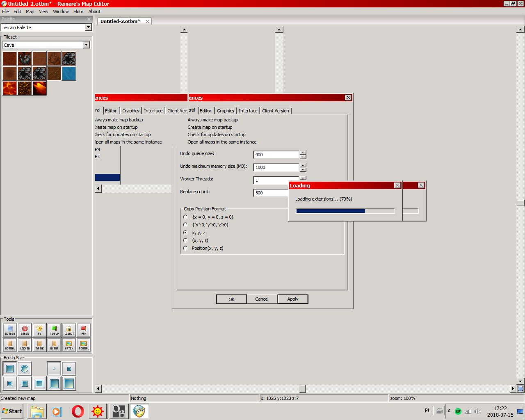The width and height of the screenshot is (525, 420).
Task: Close the Untitled-2.otbm* tab
Action: coord(147,21)
